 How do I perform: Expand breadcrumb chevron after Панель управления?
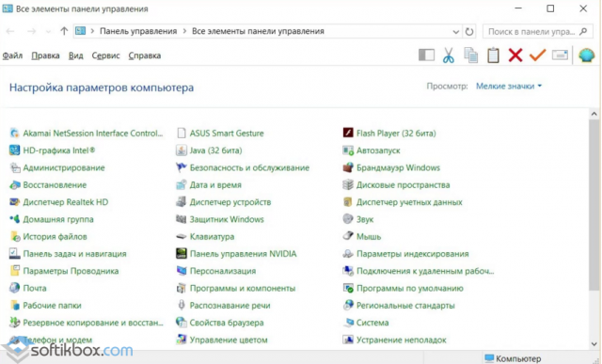click(184, 31)
